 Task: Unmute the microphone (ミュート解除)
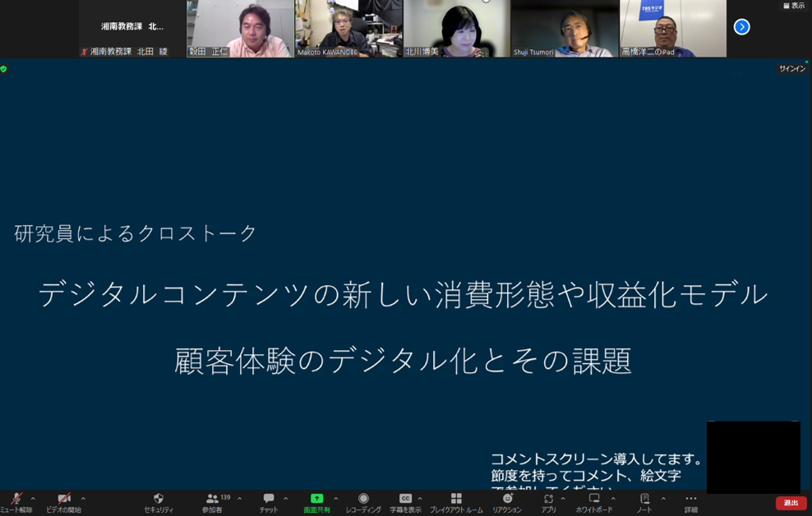click(x=16, y=500)
